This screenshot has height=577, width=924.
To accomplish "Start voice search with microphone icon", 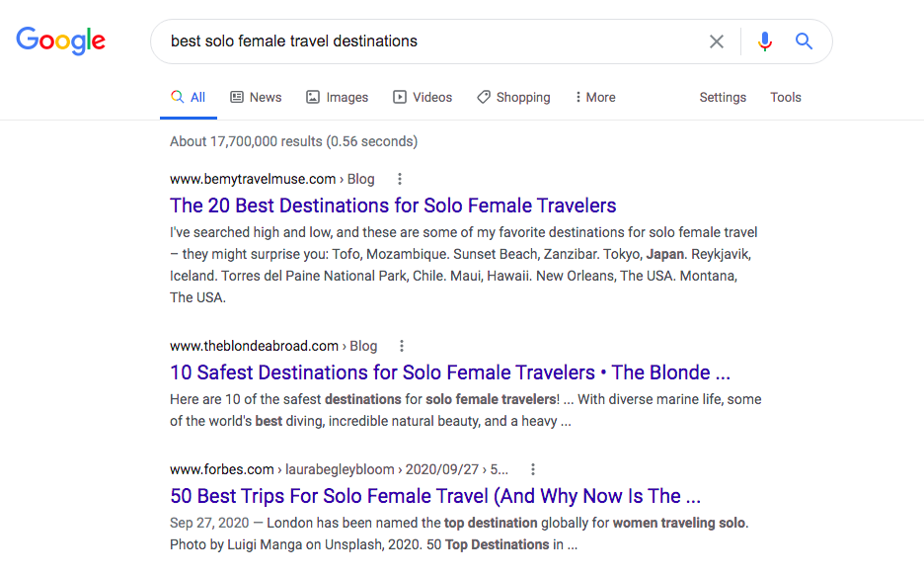I will (765, 41).
